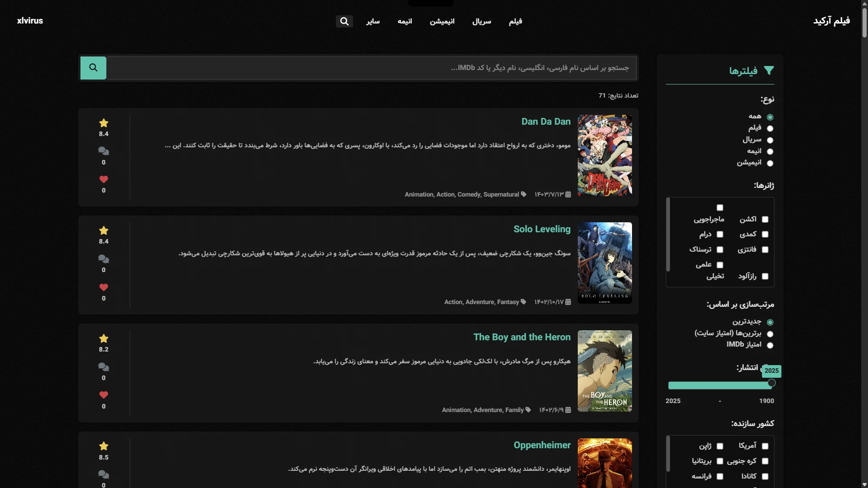The width and height of the screenshot is (868, 488).
Task: Like The Boy and the Heron card
Action: [104, 395]
